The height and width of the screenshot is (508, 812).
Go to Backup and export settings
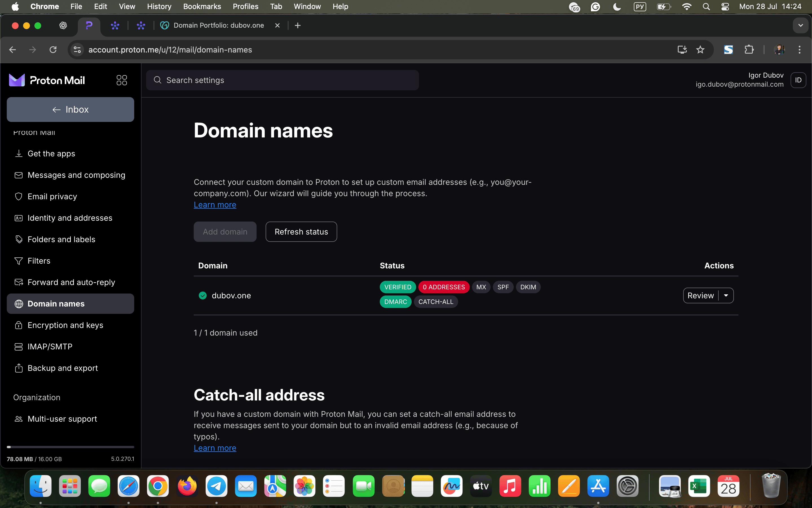click(x=70, y=368)
